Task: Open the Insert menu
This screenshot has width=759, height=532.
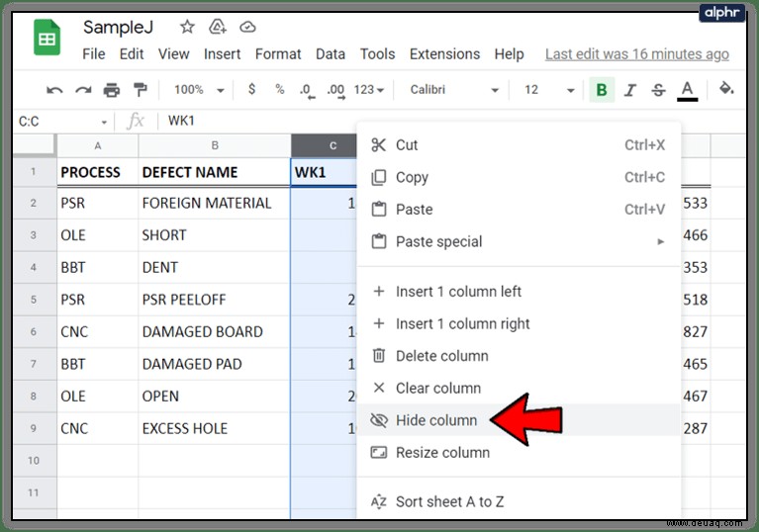Action: click(223, 54)
